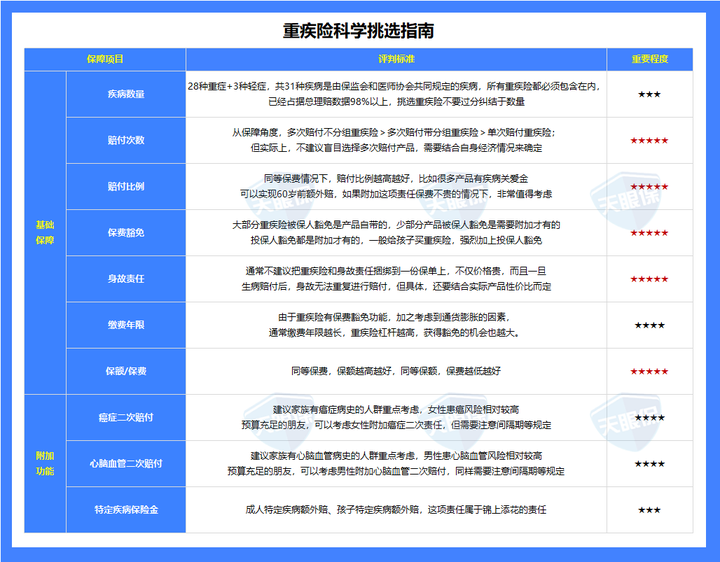The image size is (720, 562).
Task: Click the title 重疾险科学挑选指南
Action: click(359, 31)
